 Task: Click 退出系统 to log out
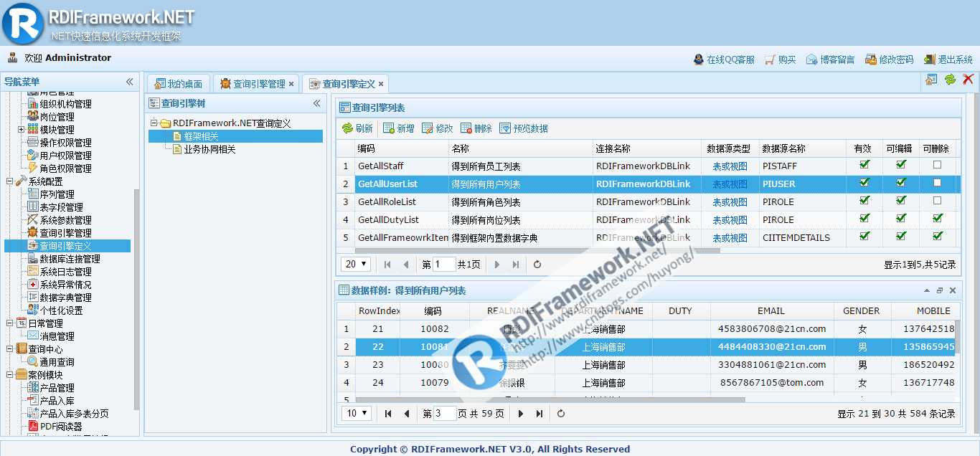click(x=948, y=60)
